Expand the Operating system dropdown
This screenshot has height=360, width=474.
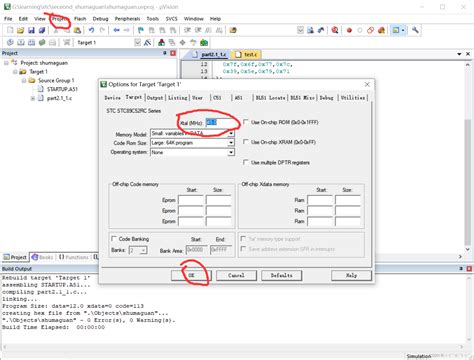pyautogui.click(x=192, y=152)
